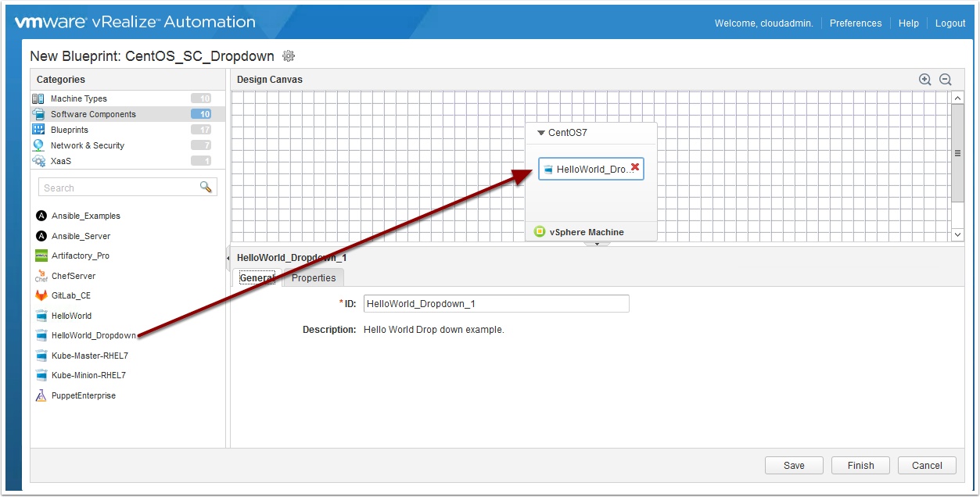Viewport: 980px width, 497px height.
Task: Click the canvas vertical scrollbar handle
Action: tap(957, 153)
